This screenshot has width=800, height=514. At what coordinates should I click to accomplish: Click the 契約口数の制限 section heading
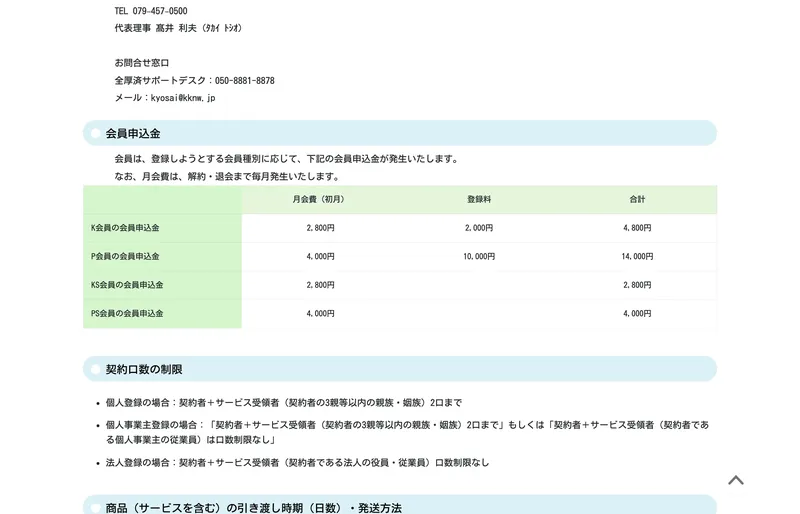click(144, 370)
